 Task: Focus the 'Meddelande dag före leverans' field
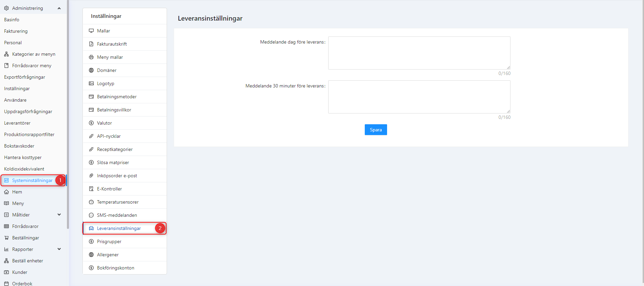[419, 53]
